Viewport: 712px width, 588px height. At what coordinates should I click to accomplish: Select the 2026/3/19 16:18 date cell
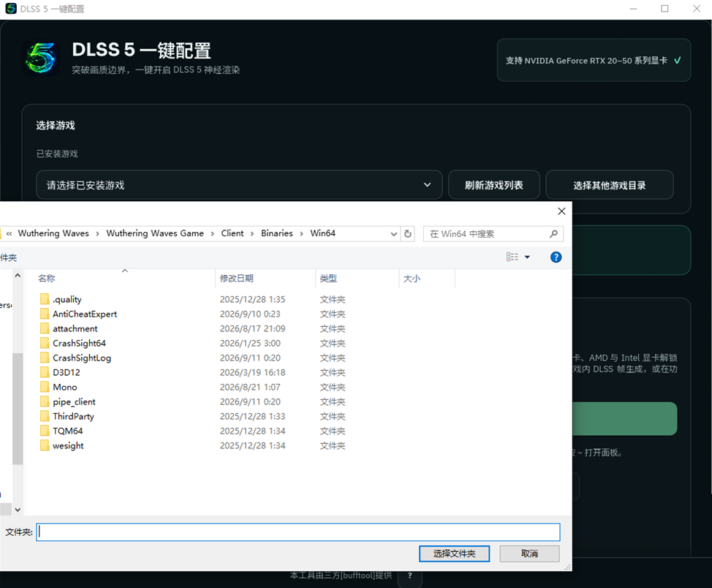pos(252,372)
